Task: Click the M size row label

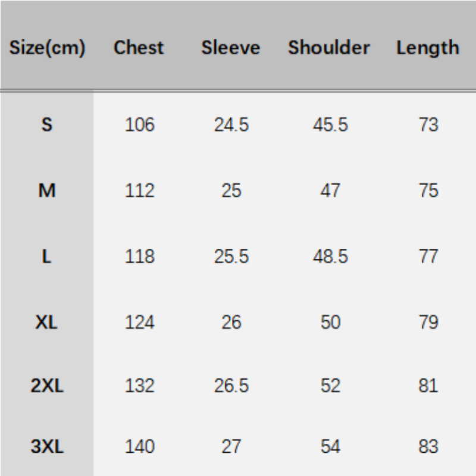Action: (47, 190)
